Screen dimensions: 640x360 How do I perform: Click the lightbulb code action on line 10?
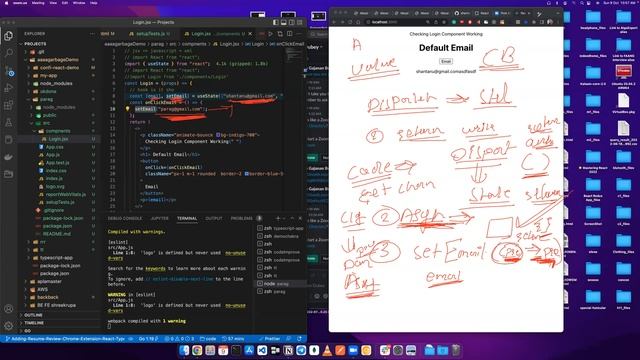click(127, 109)
